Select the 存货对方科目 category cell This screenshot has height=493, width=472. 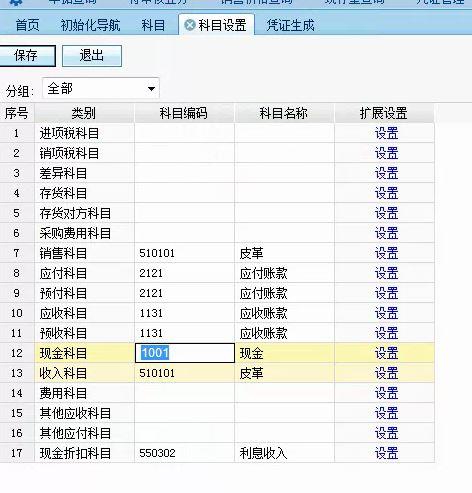pos(84,213)
